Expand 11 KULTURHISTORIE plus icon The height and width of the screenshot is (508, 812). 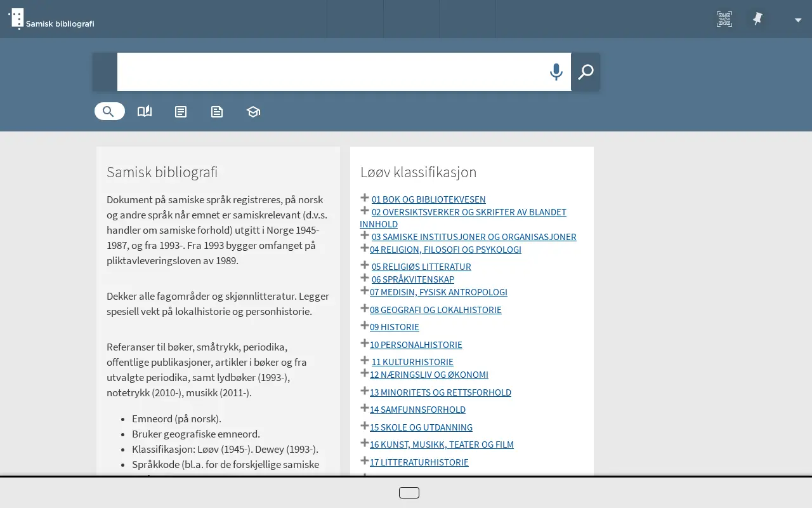pyautogui.click(x=365, y=360)
